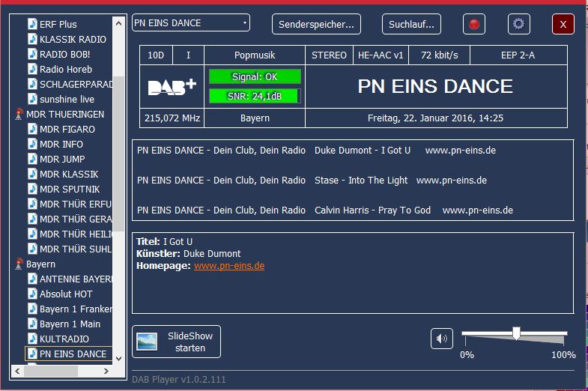
Task: Click the music icon beside KLASSIK RADIO
Action: [32, 39]
